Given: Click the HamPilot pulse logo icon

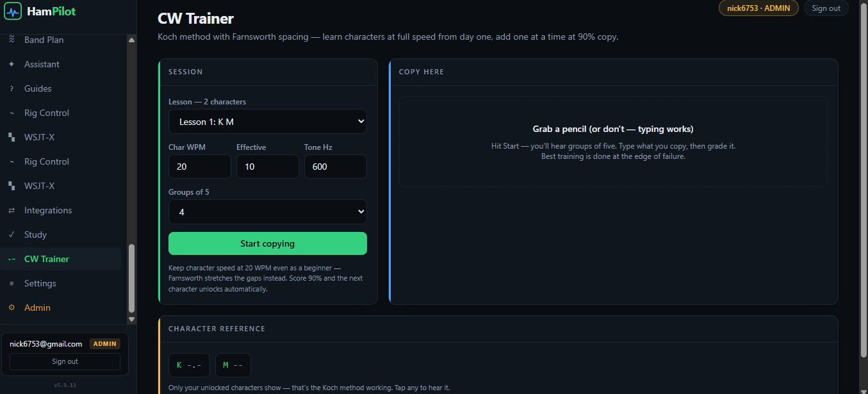Looking at the screenshot, I should [x=12, y=11].
